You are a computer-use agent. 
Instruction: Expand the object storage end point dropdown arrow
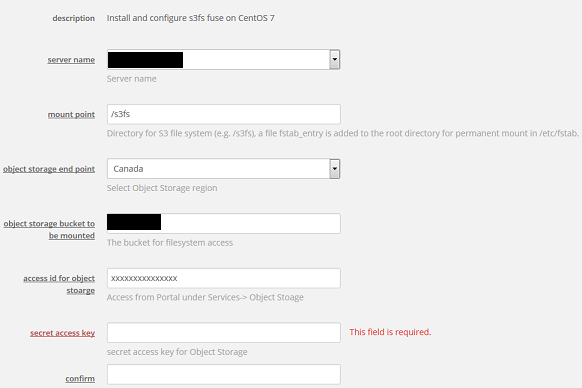click(334, 169)
